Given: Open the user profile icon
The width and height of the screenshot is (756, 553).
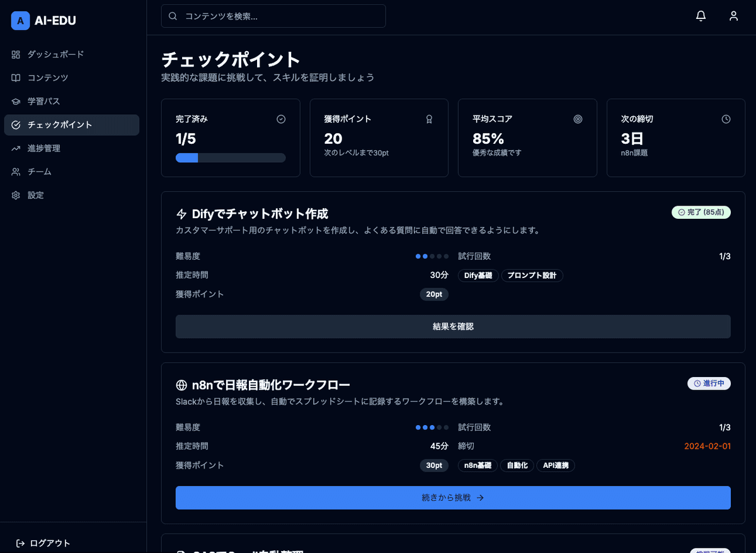Looking at the screenshot, I should [733, 16].
